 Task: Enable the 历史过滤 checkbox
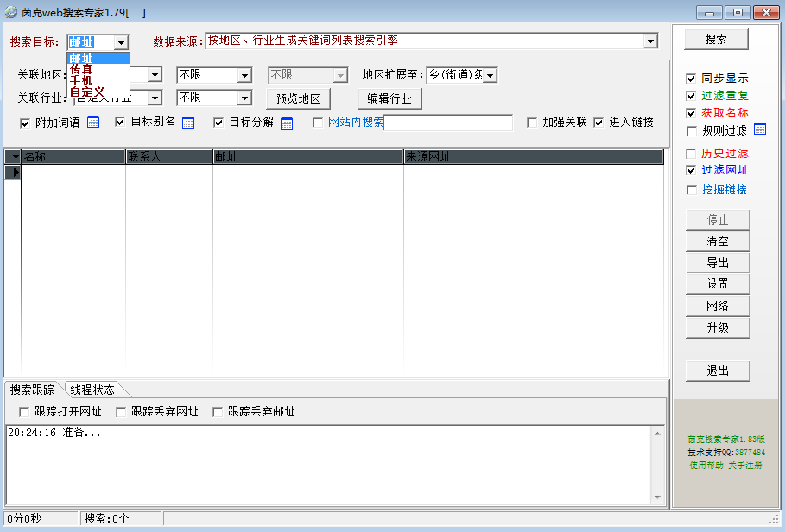point(691,153)
